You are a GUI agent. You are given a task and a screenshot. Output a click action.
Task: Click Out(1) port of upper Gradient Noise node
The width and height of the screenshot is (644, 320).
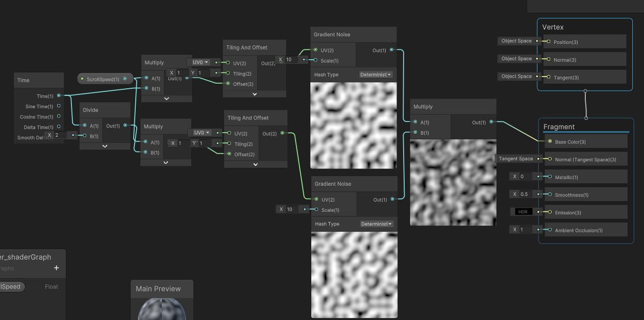point(391,50)
